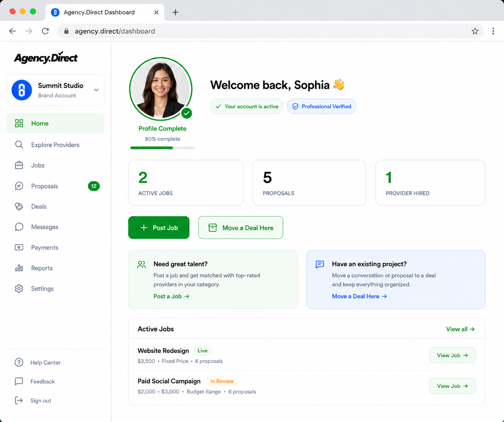This screenshot has width=504, height=422.
Task: Click the Active Jobs stat card
Action: pyautogui.click(x=185, y=183)
